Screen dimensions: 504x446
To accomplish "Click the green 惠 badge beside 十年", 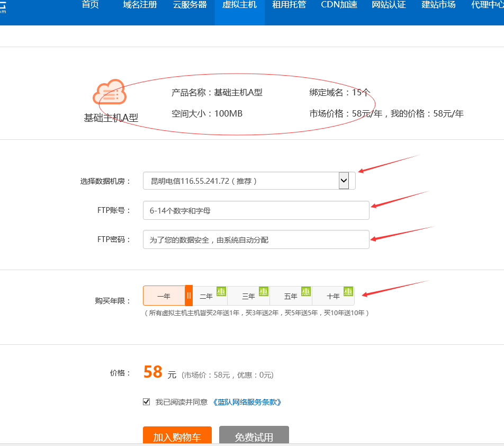I will [x=348, y=291].
